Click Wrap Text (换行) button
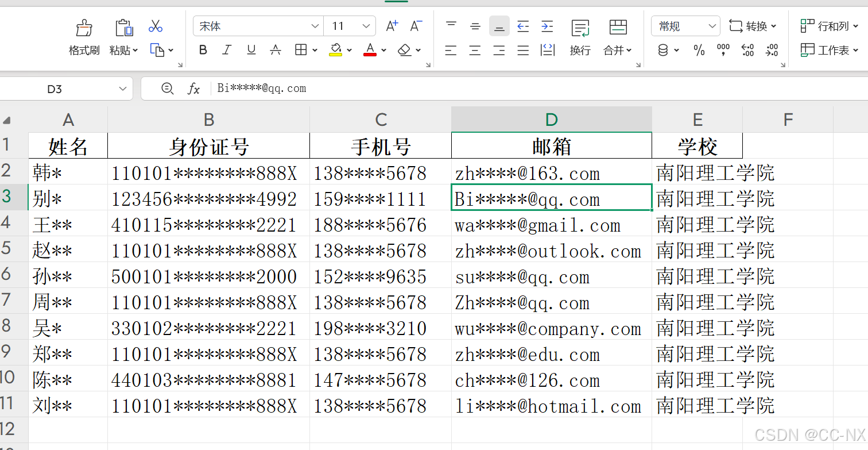This screenshot has height=450, width=868. (x=580, y=37)
